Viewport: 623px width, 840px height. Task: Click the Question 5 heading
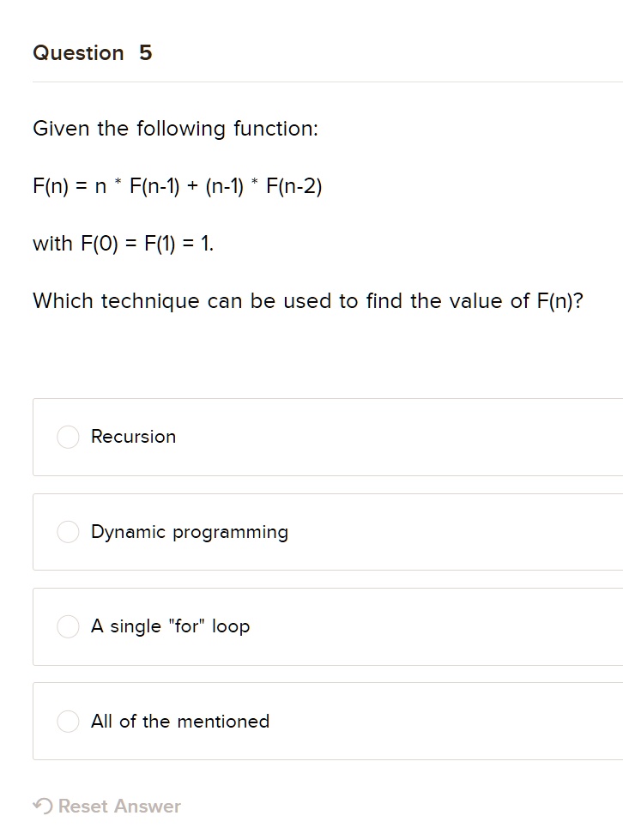(92, 52)
